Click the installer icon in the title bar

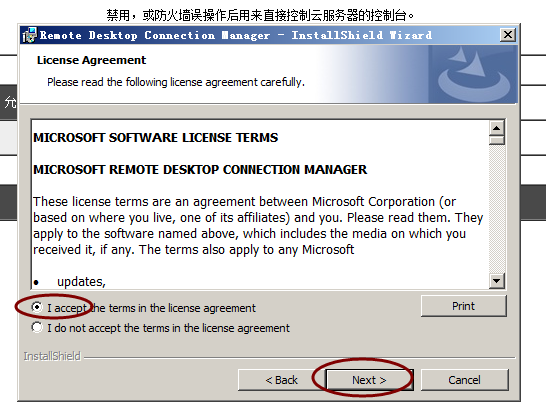pos(29,35)
